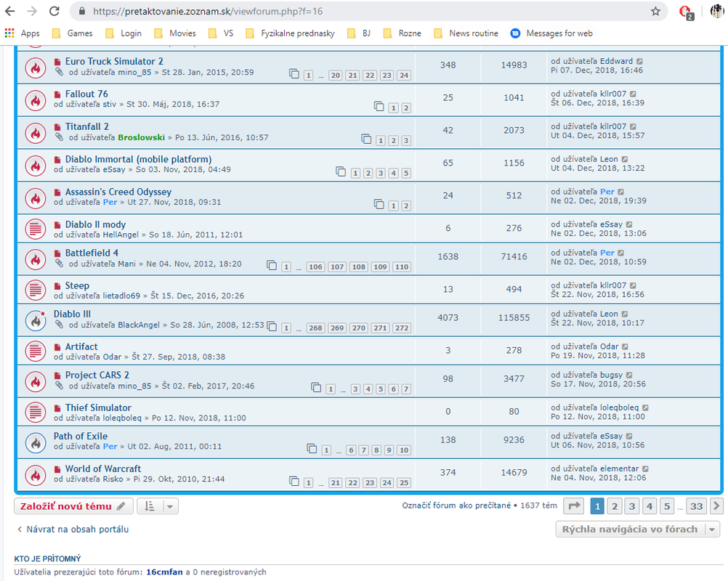The width and height of the screenshot is (728, 581).
Task: Reload the current forum page
Action: click(x=54, y=11)
